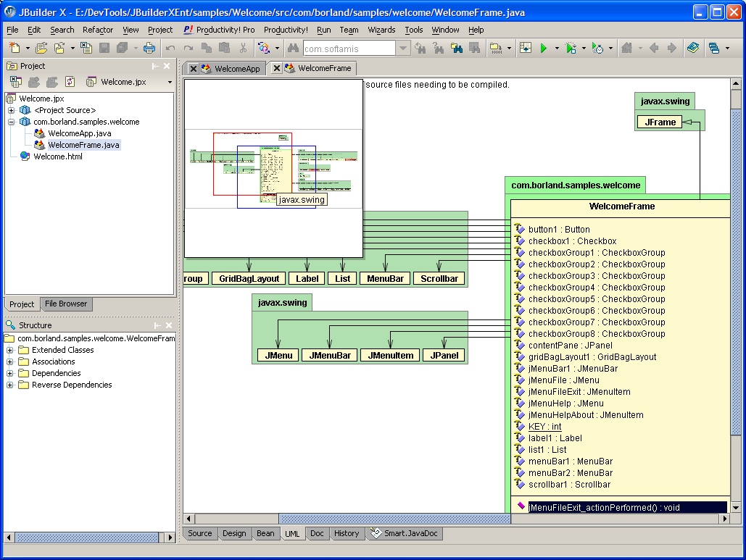This screenshot has width=746, height=560.
Task: Open the Refactor menu
Action: [98, 30]
